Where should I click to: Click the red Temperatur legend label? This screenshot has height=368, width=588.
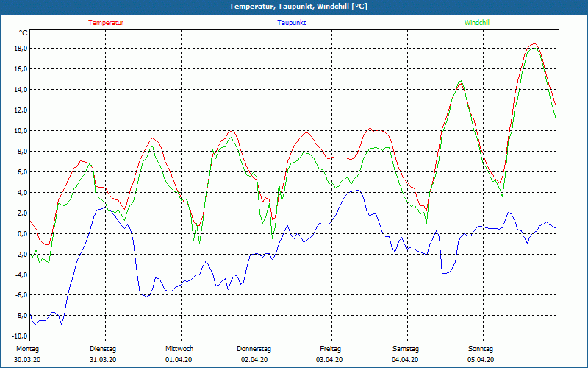point(106,23)
